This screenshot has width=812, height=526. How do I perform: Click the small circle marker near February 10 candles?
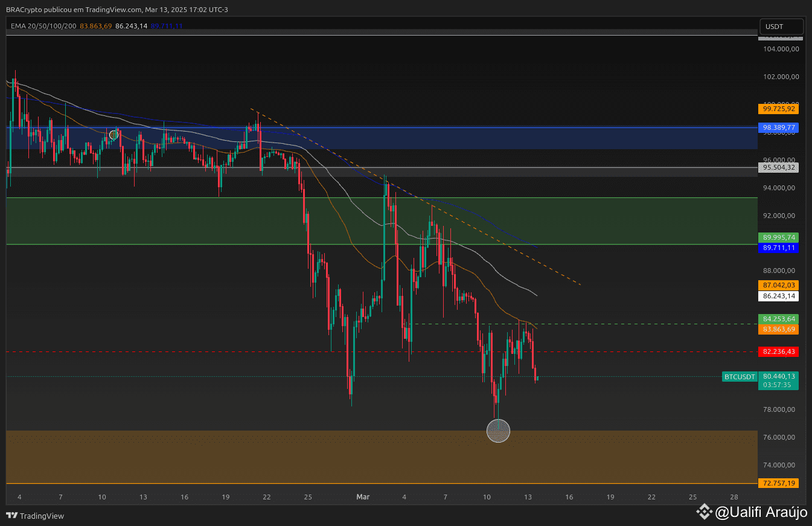114,135
